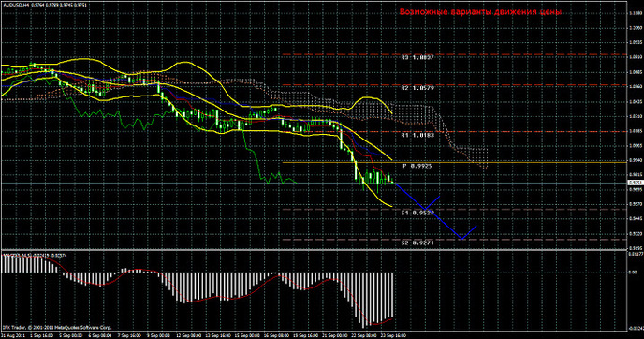644x339 pixels.
Task: Click the S1 support level label
Action: pos(417,213)
